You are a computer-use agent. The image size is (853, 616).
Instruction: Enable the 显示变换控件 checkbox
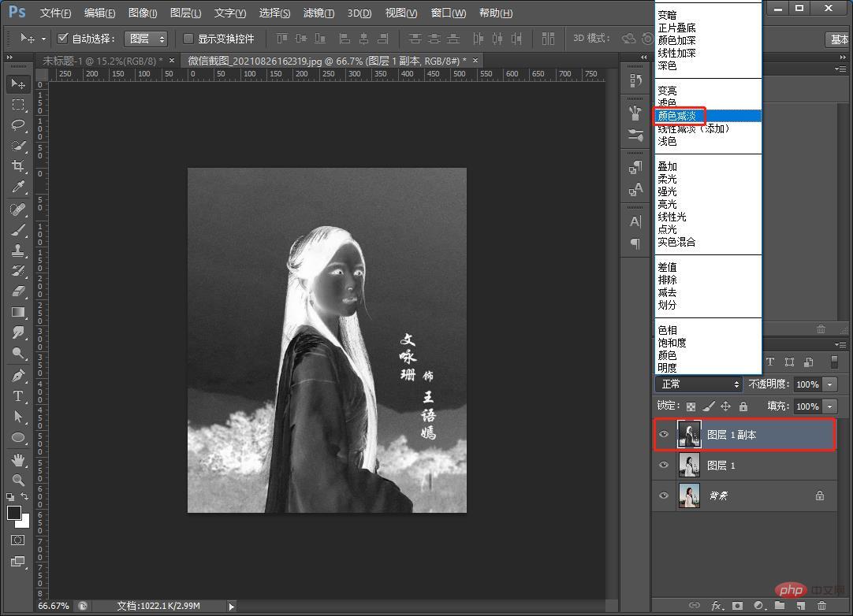pyautogui.click(x=188, y=39)
